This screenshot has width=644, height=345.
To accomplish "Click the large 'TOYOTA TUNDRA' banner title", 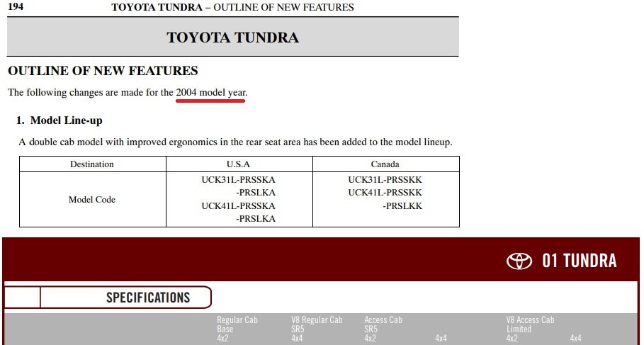I will [x=232, y=38].
